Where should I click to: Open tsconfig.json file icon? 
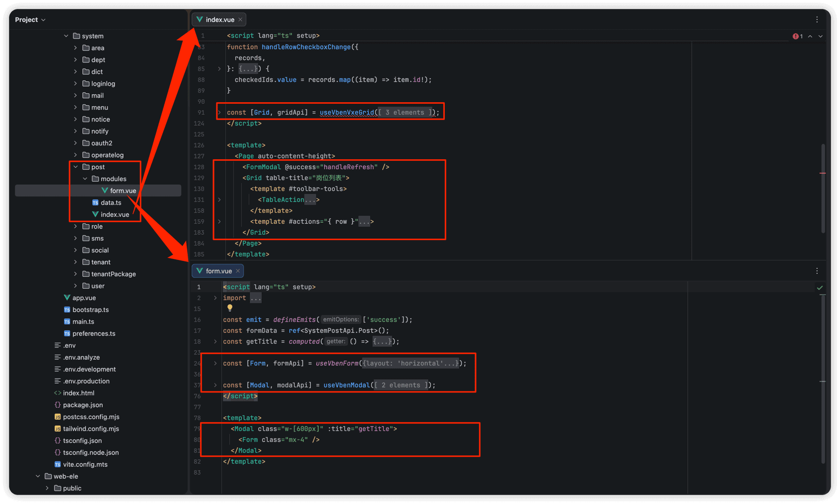pos(58,441)
